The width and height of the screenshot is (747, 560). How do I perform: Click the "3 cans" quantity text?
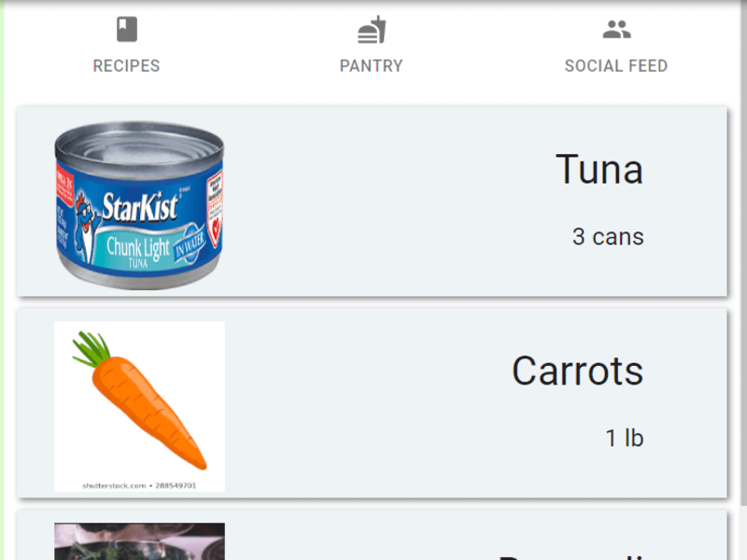(608, 237)
